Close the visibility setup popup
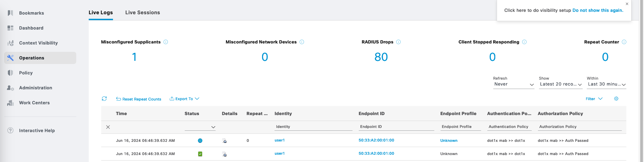This screenshot has width=644, height=162. pos(627,4)
